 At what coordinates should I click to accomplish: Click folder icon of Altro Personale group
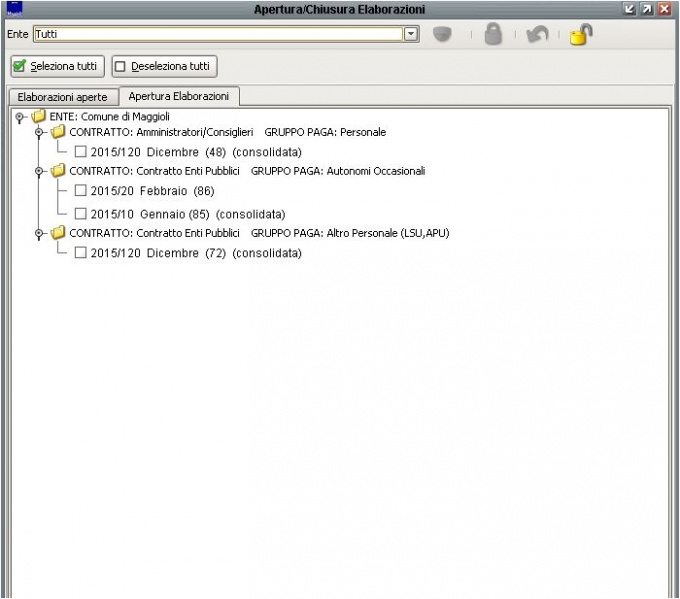[x=58, y=232]
